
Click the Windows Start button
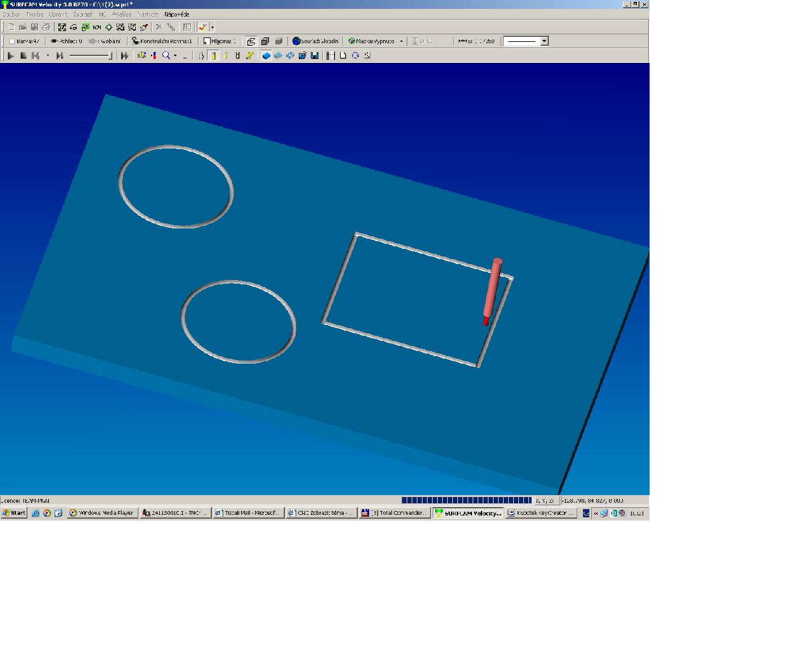coord(14,513)
